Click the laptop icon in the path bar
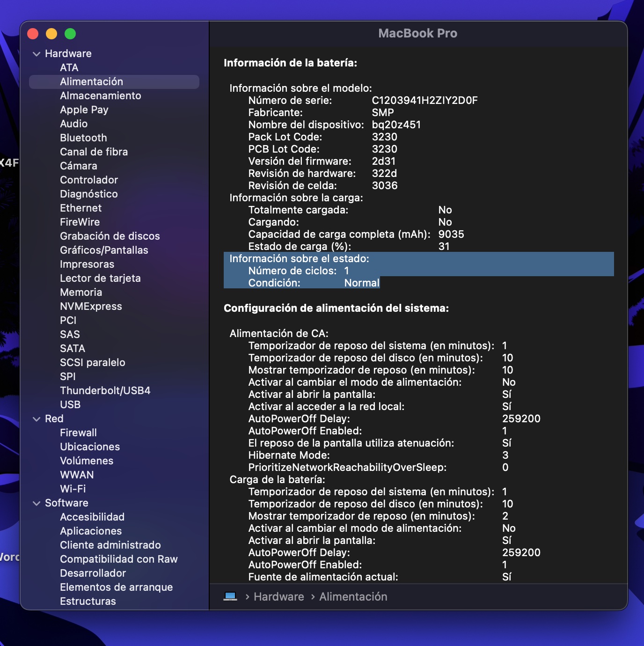This screenshot has width=644, height=646. click(230, 596)
